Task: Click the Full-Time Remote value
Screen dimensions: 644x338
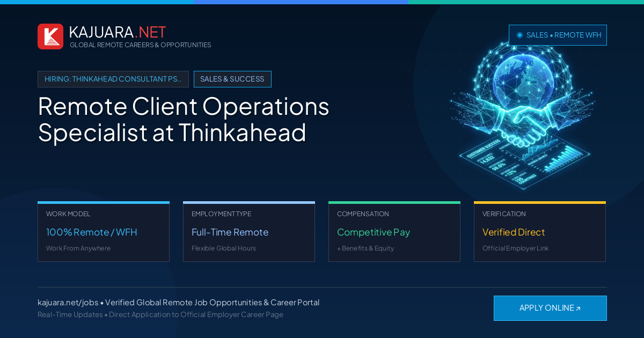Action: coord(230,232)
